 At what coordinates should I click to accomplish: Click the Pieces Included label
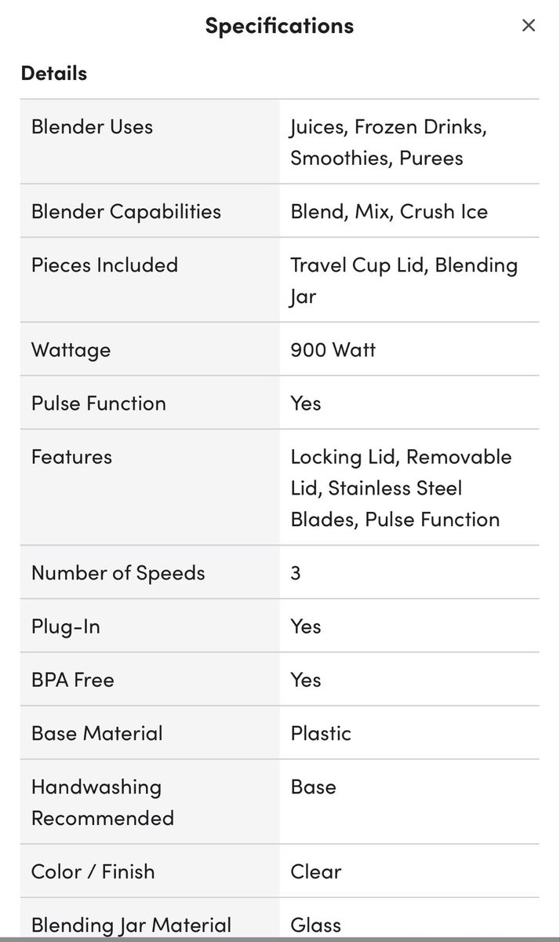tap(104, 265)
